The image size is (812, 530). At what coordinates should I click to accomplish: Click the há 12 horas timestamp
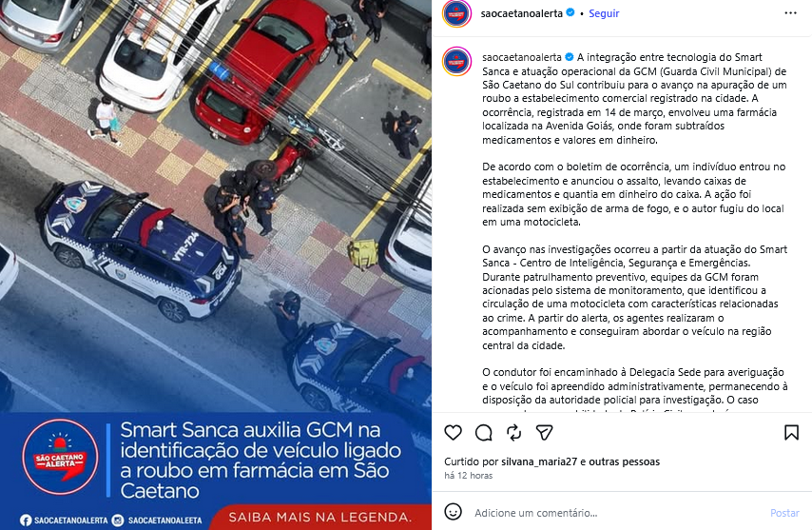point(468,476)
